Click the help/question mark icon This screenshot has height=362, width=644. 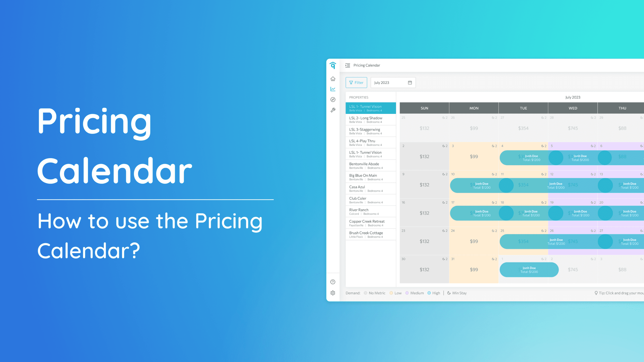click(x=333, y=282)
